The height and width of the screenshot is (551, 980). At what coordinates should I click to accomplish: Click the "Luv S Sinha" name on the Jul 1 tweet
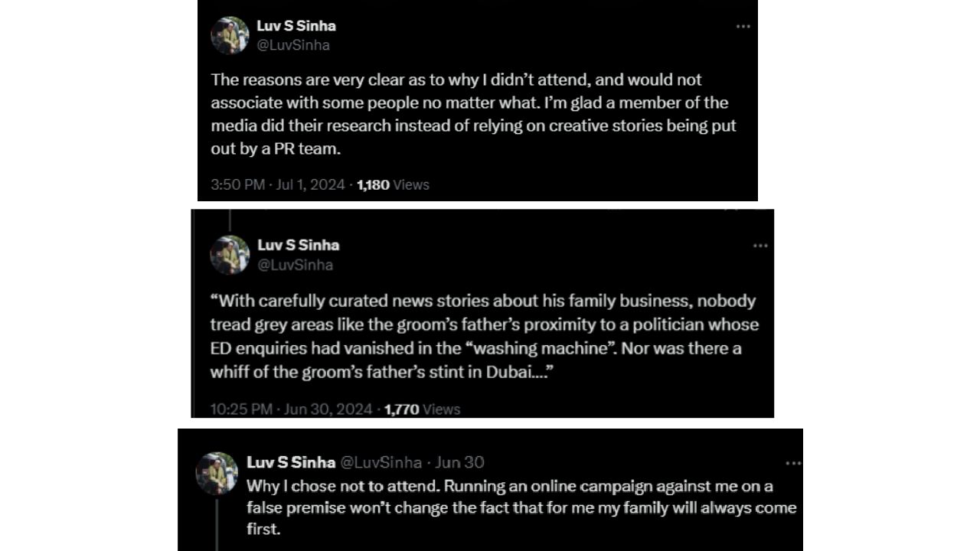pos(296,25)
